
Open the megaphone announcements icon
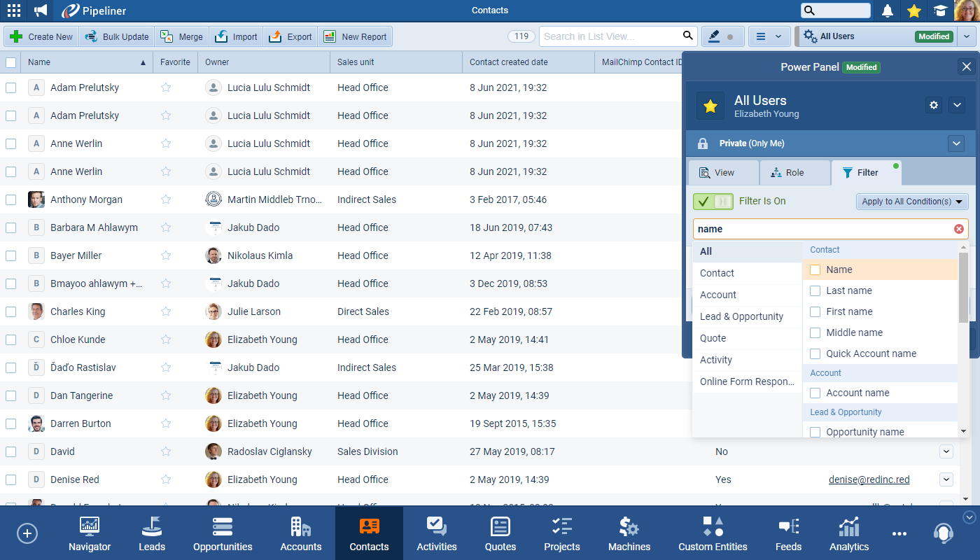(41, 10)
